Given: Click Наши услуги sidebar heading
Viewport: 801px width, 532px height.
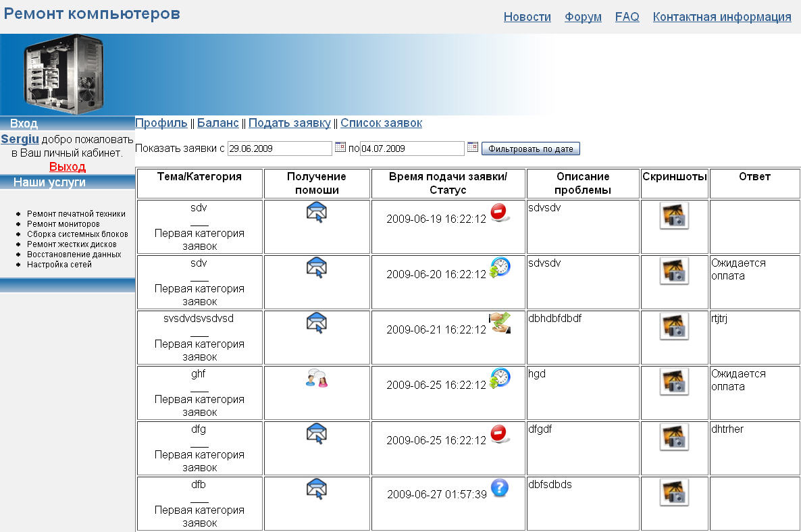Looking at the screenshot, I should tap(49, 182).
